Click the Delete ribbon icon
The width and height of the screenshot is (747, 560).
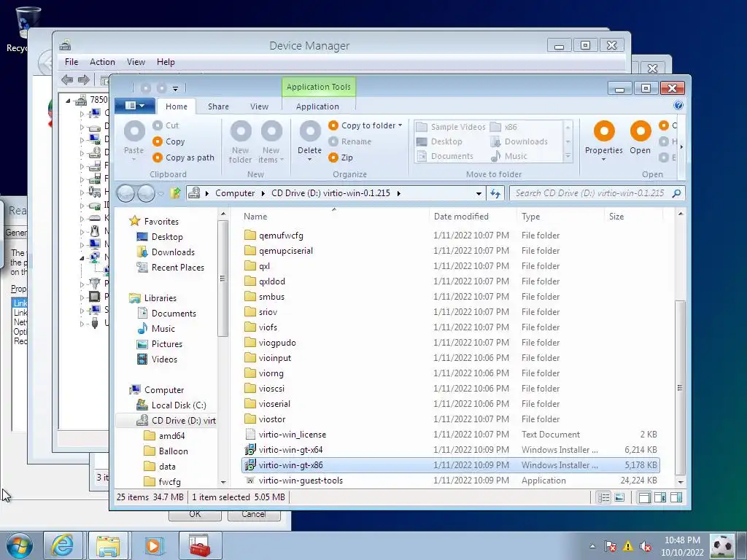(x=309, y=131)
